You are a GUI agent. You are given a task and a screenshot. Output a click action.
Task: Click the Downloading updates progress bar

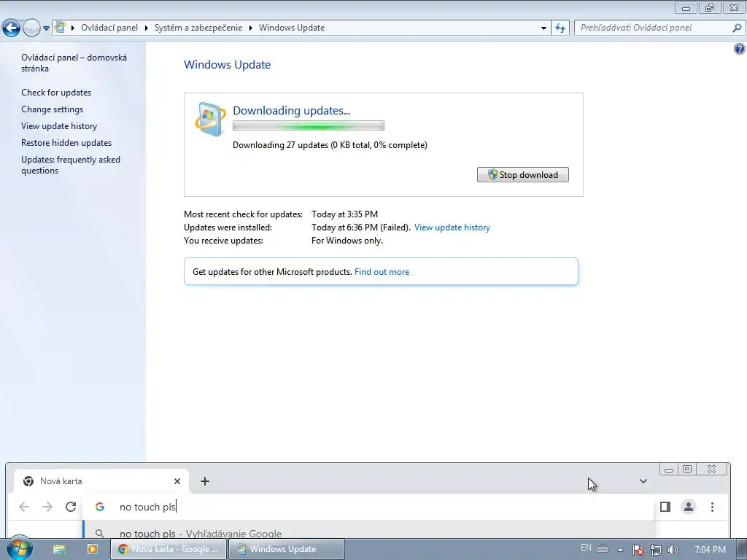coord(309,125)
